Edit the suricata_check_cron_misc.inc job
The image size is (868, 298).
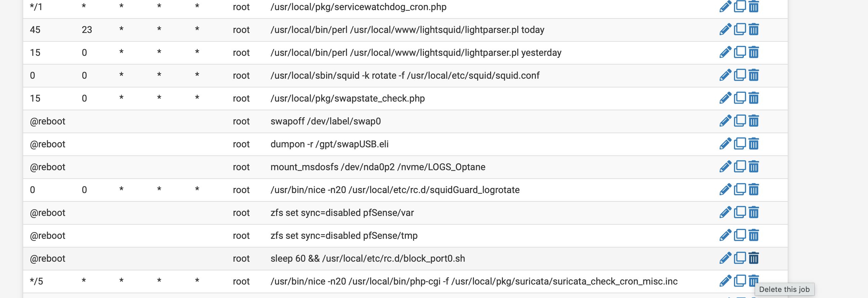(725, 281)
